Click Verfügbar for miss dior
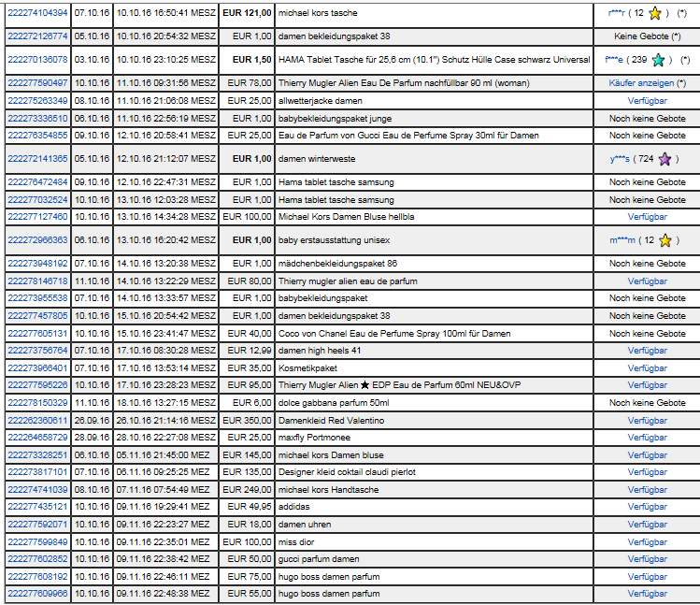The height and width of the screenshot is (605, 700). pos(648,542)
